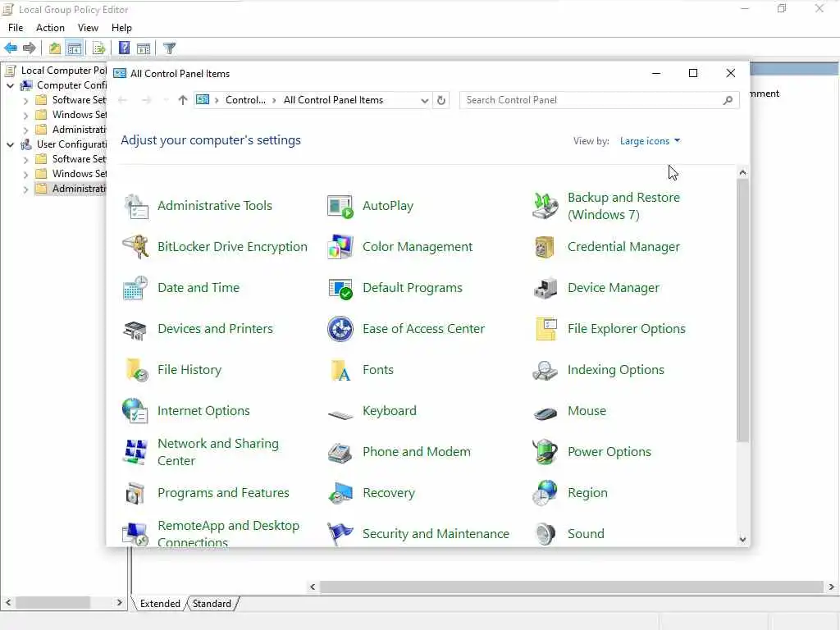Open the File History icon
Screen dimensions: 840x630
point(136,370)
